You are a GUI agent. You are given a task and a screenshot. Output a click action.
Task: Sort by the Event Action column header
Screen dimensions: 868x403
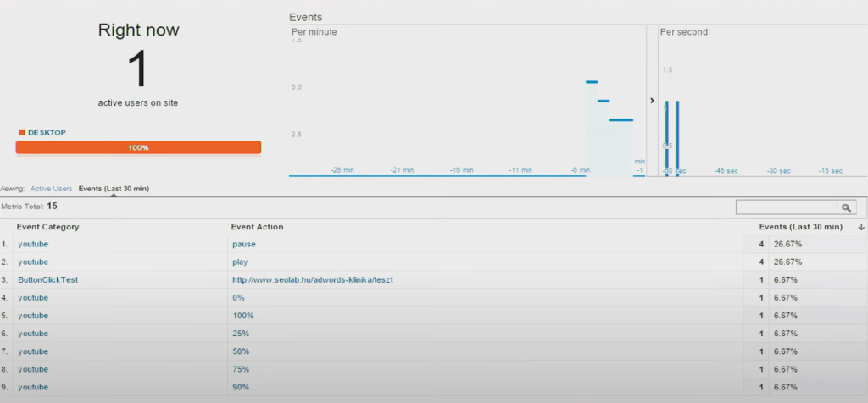coord(258,227)
